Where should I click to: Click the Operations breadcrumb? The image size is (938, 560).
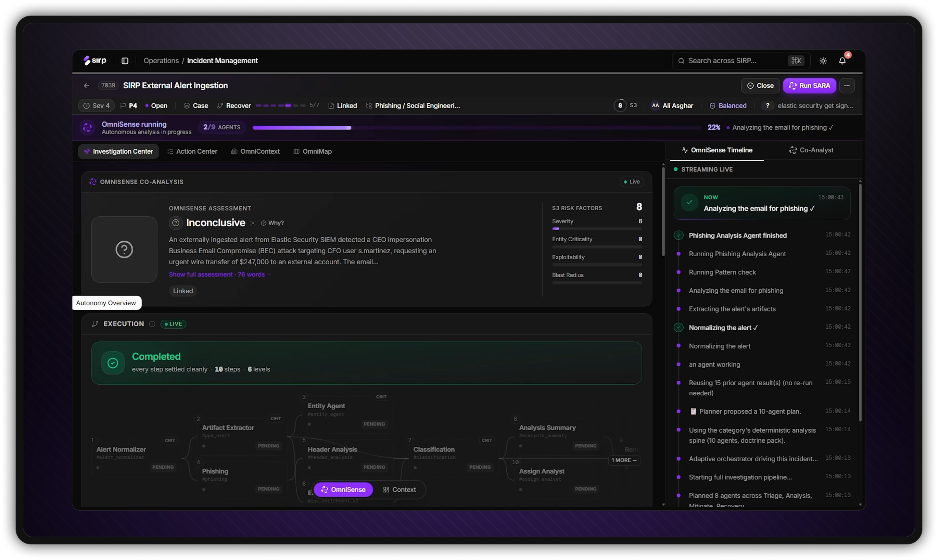click(161, 61)
